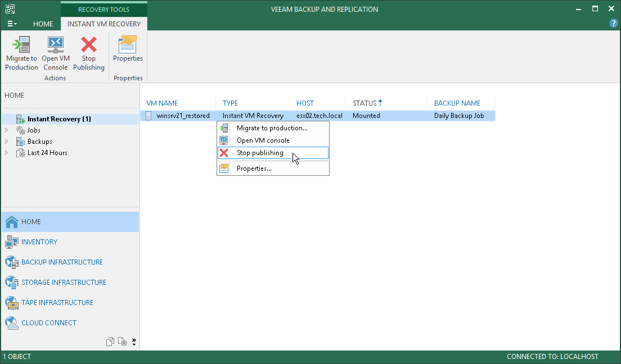
Task: Click CONNECTED TO: LOCALHOST status text
Action: coord(552,357)
